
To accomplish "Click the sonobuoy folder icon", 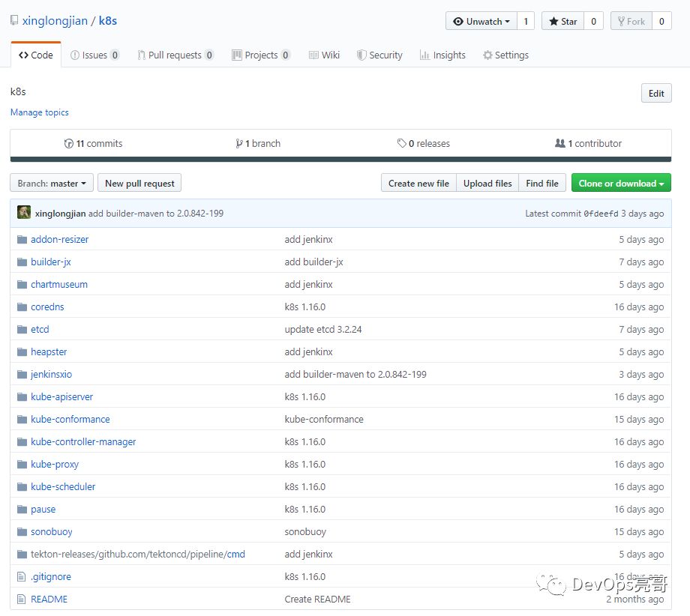I will pyautogui.click(x=22, y=531).
